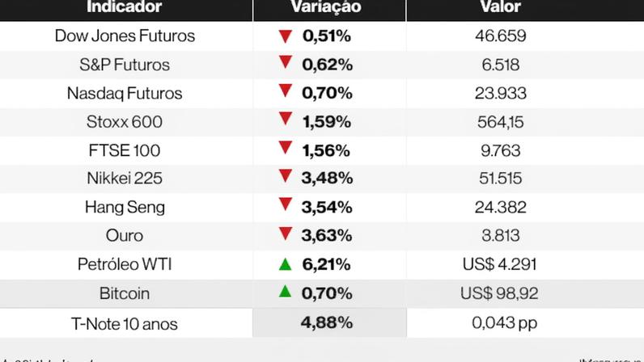Click the red down arrow beside Dow Jones Futuros

tap(284, 36)
